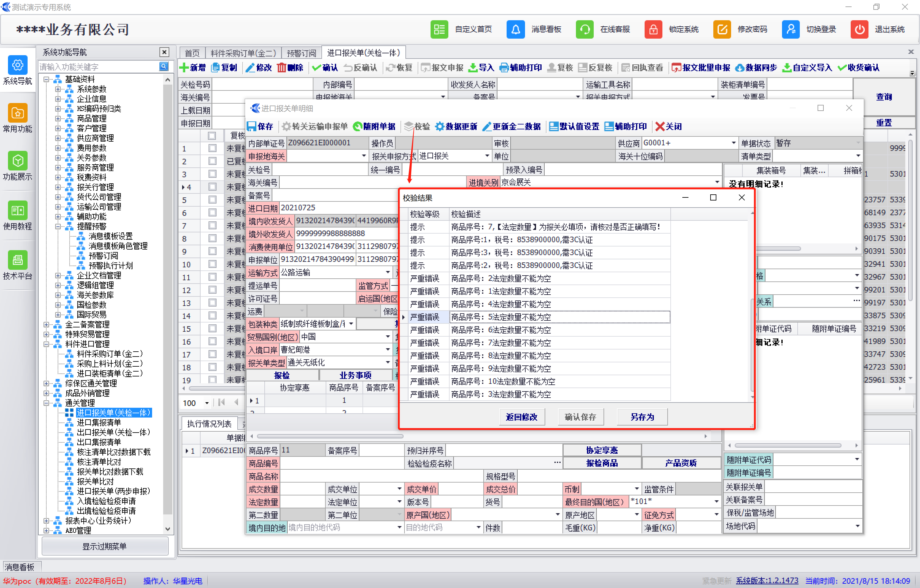The image size is (920, 588).
Task: Click the 修改密码 icon
Action: tap(722, 29)
